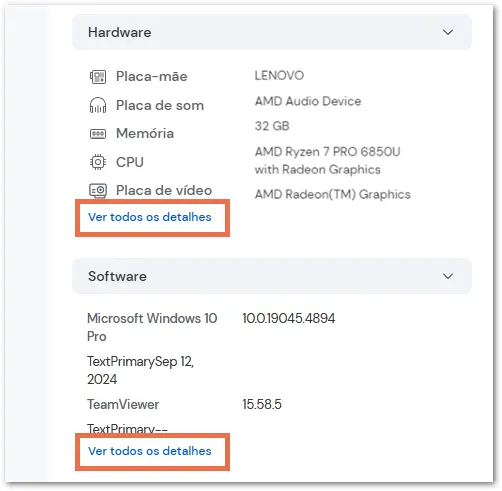Image resolution: width=502 pixels, height=491 pixels.
Task: Collapse the Hardware section chevron
Action: pyautogui.click(x=448, y=32)
